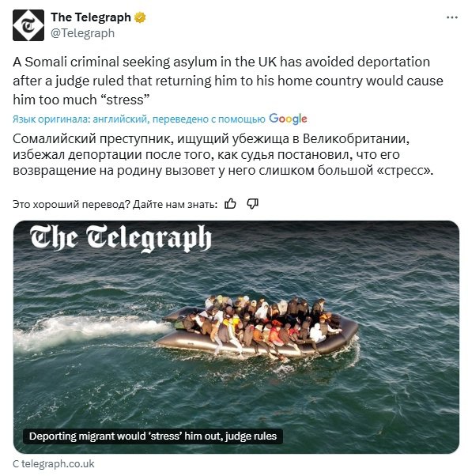Click The Telegraph profile avatar
Viewport: 468px width, 476px height.
pyautogui.click(x=28, y=25)
